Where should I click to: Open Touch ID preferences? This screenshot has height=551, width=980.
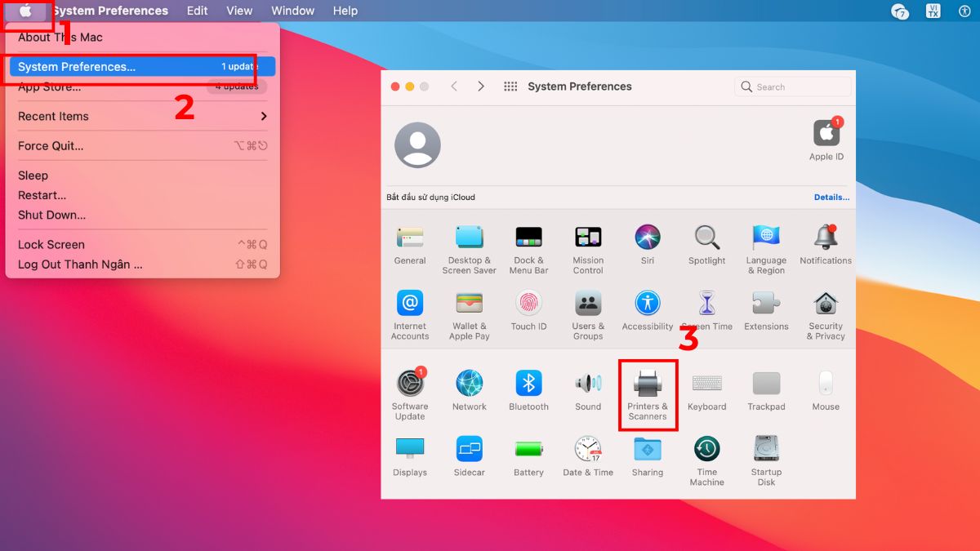tap(528, 311)
